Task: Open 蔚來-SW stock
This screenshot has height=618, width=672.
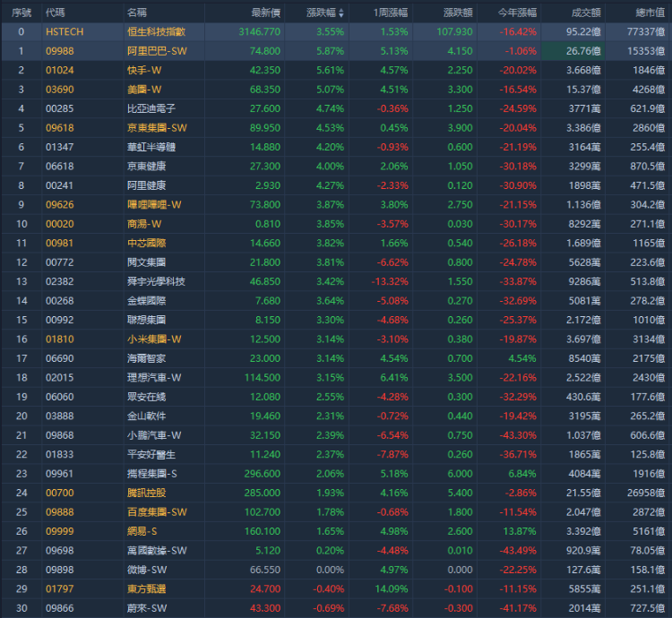Action: point(147,608)
